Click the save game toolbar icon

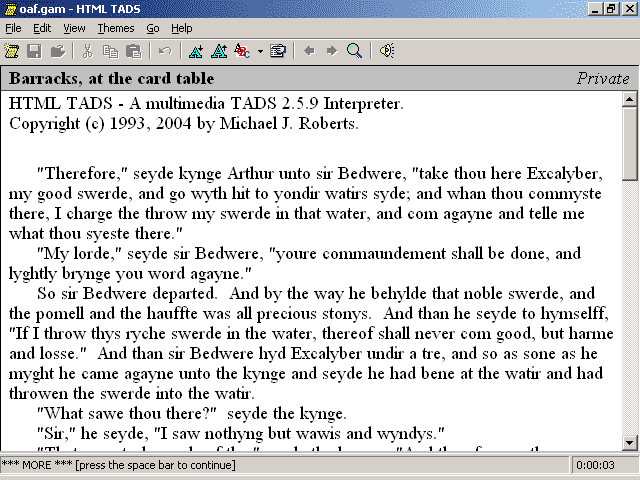(x=34, y=50)
